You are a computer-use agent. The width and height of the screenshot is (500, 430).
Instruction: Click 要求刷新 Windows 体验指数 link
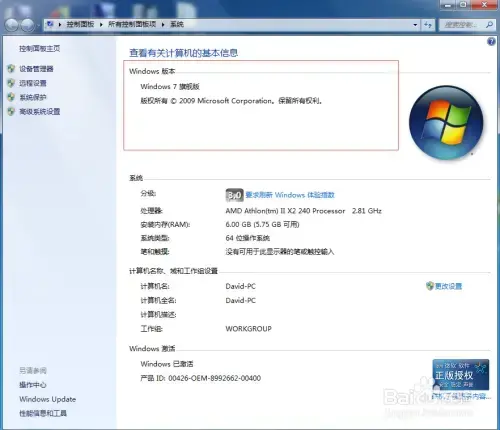(x=290, y=195)
